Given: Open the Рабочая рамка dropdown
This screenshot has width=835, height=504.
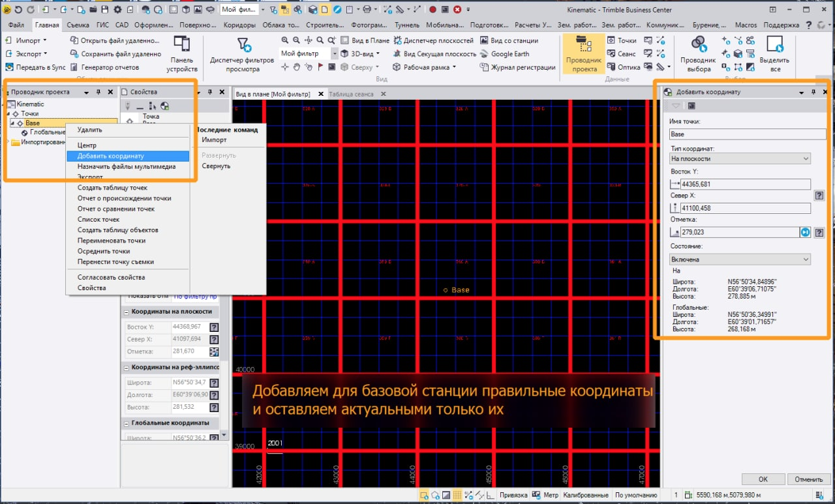Looking at the screenshot, I should [425, 67].
